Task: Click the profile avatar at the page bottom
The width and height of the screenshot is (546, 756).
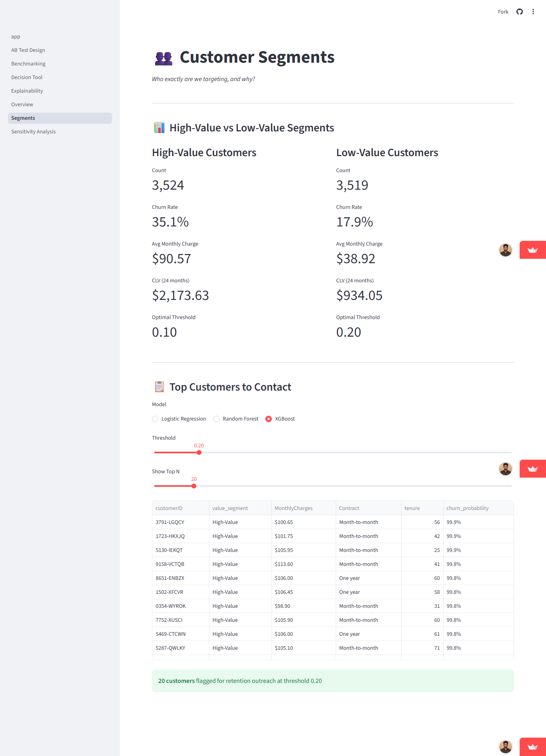Action: pos(506,747)
